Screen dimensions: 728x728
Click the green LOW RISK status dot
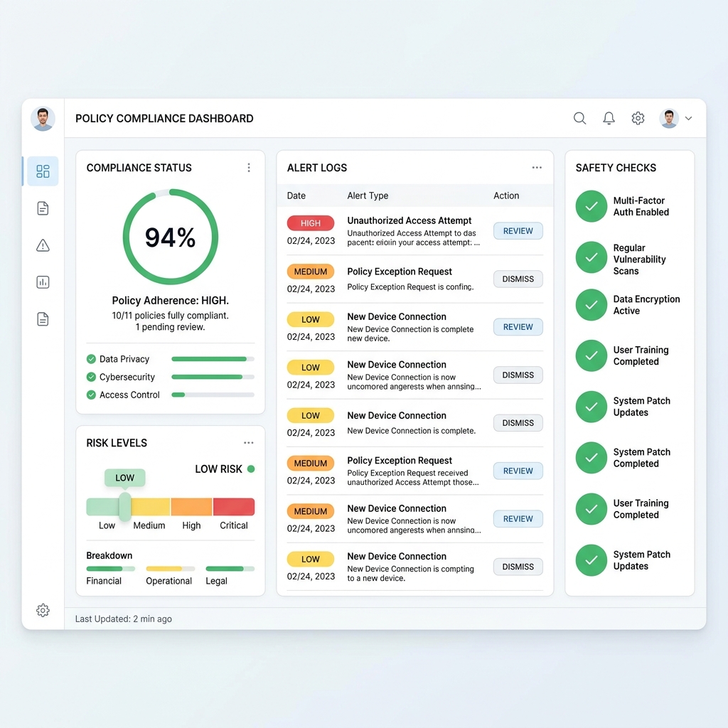pos(251,469)
